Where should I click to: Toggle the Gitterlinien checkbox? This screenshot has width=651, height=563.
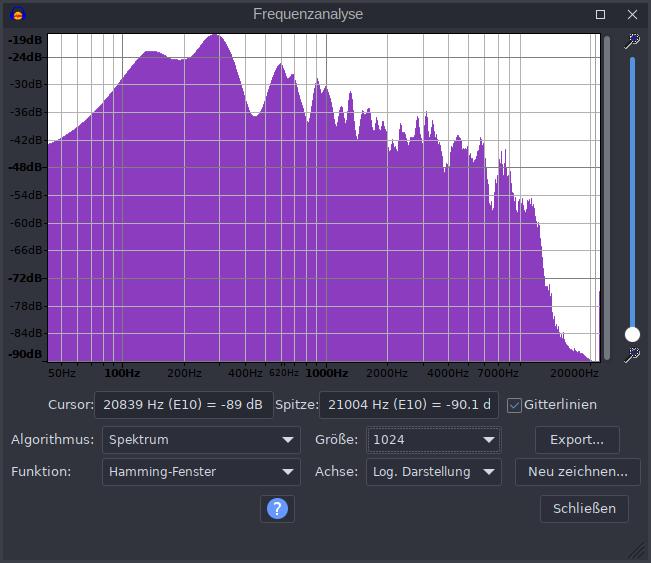point(514,405)
